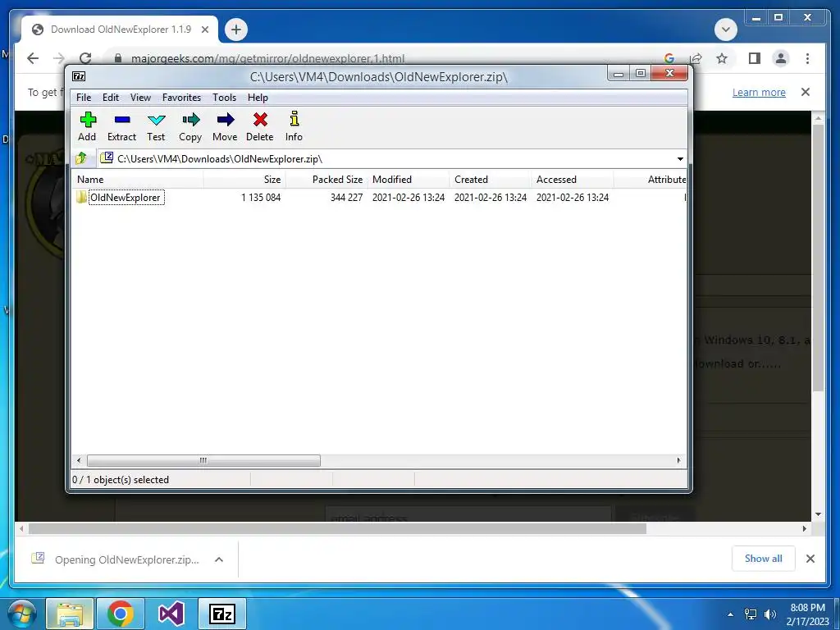Open the Info tool
840x630 pixels.
click(294, 126)
